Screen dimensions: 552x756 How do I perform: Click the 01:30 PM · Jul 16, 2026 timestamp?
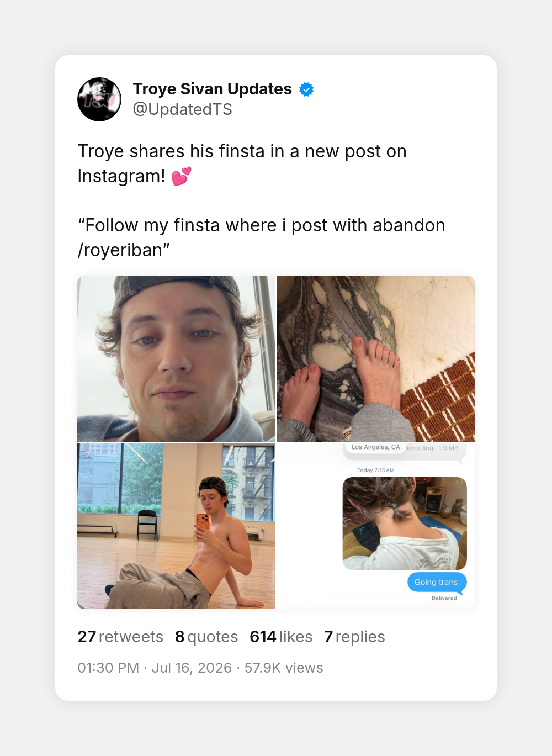tap(155, 668)
